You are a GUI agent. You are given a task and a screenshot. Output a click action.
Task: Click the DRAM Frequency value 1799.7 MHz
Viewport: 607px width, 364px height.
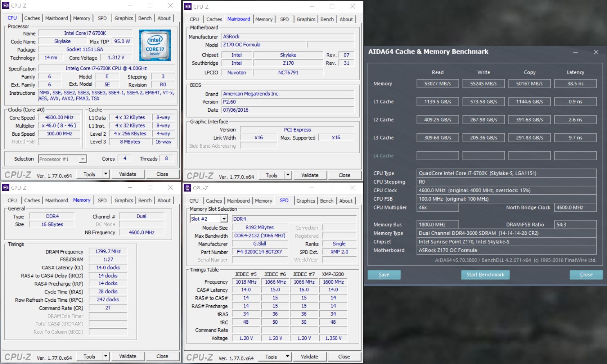[x=108, y=252]
